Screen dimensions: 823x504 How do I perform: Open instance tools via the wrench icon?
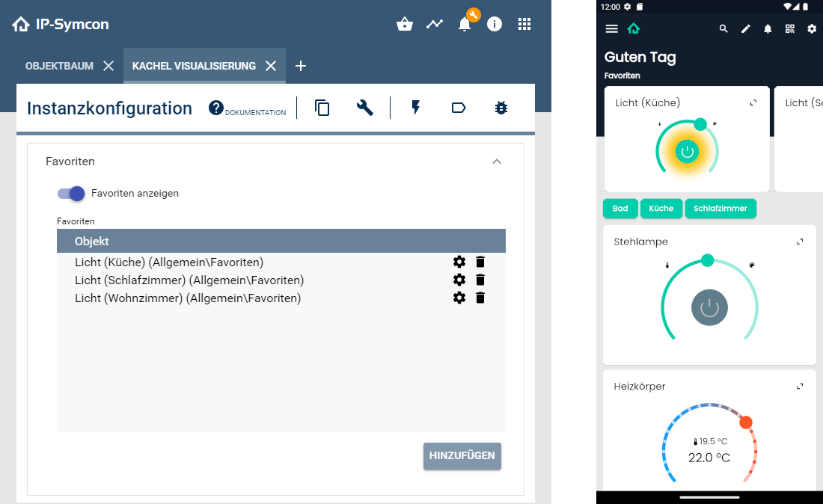coord(364,108)
